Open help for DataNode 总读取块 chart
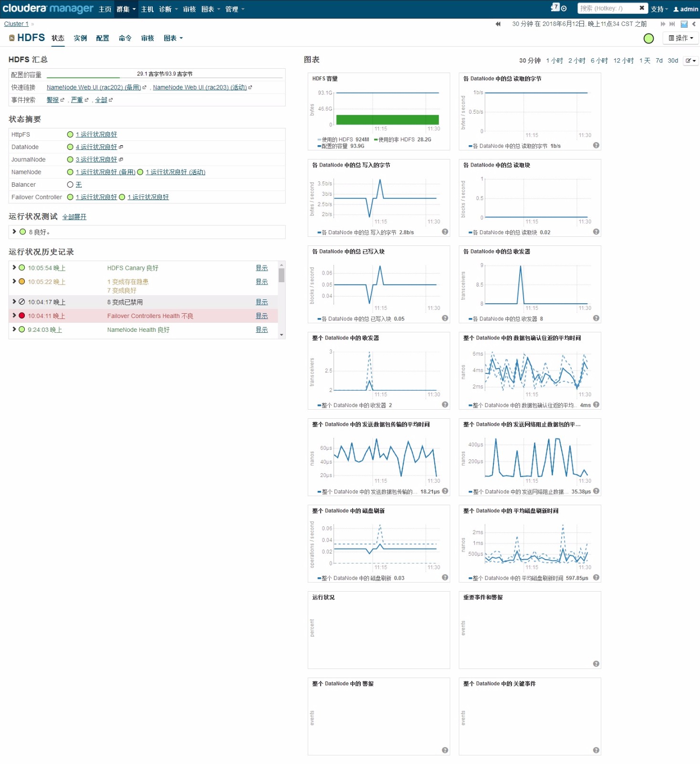Viewport: 700px width, 764px height. point(596,232)
